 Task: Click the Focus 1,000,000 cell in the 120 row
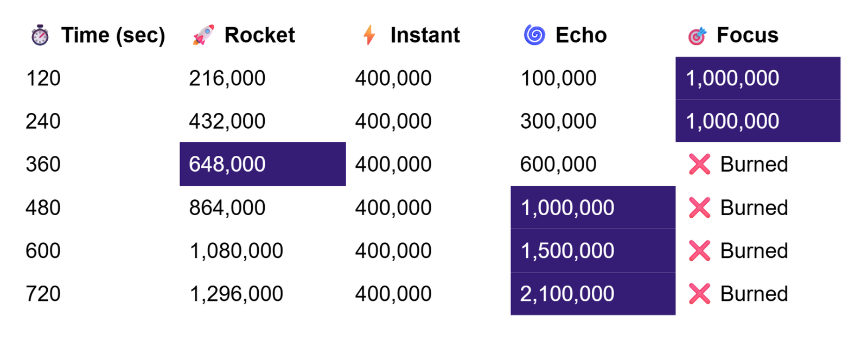(758, 78)
